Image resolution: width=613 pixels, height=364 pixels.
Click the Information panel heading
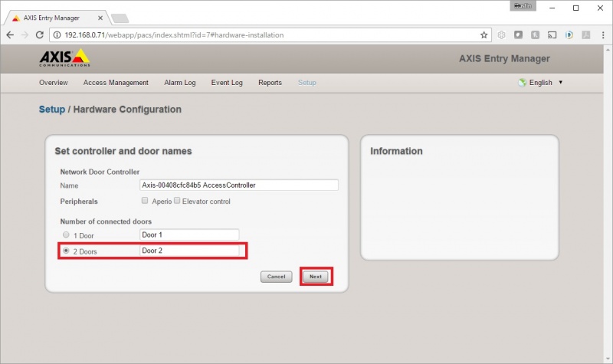coord(396,151)
